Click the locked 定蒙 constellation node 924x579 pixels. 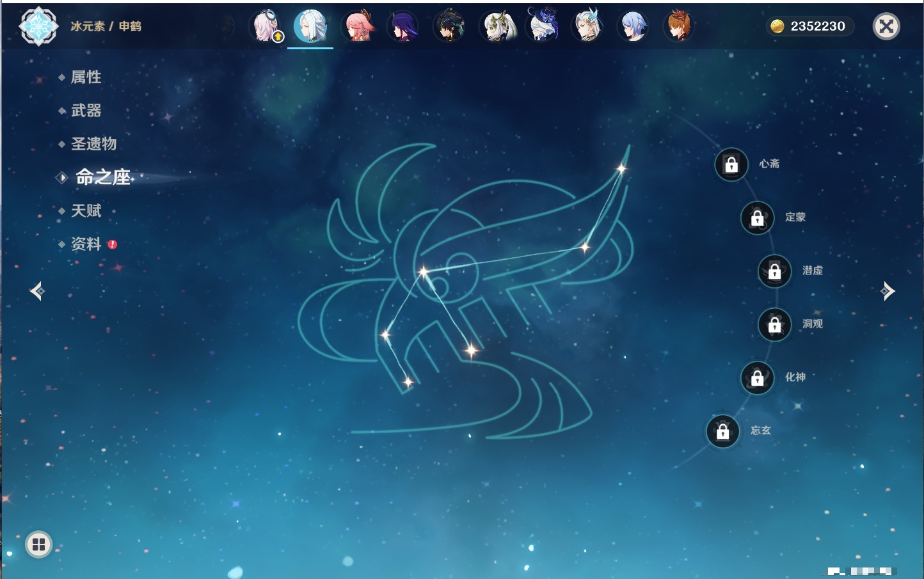757,218
